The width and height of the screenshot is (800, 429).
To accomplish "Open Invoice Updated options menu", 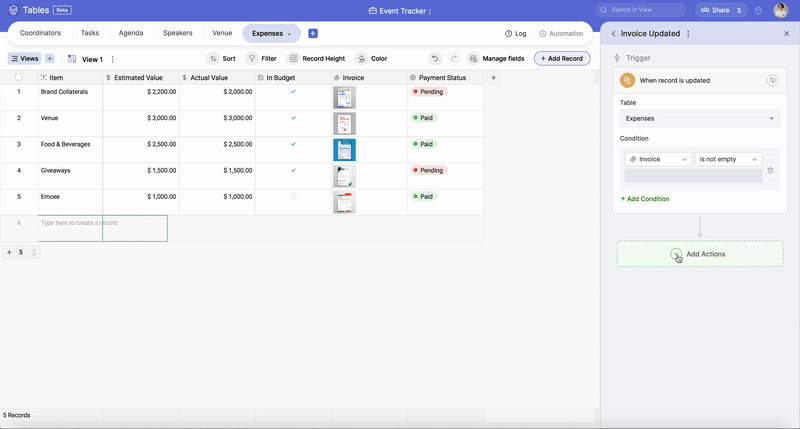I will [x=688, y=34].
